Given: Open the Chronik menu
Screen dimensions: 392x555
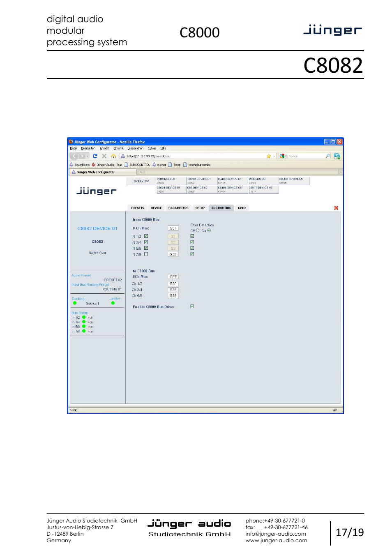Looking at the screenshot, I should click(118, 148).
